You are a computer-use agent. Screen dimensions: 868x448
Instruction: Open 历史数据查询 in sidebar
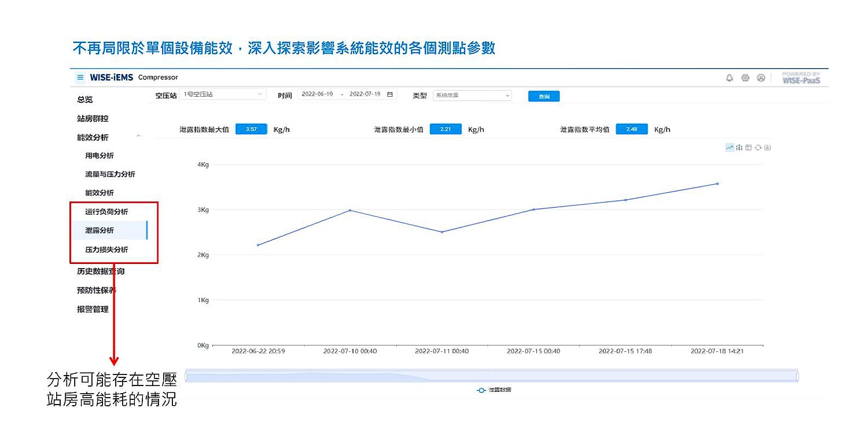[x=101, y=271]
